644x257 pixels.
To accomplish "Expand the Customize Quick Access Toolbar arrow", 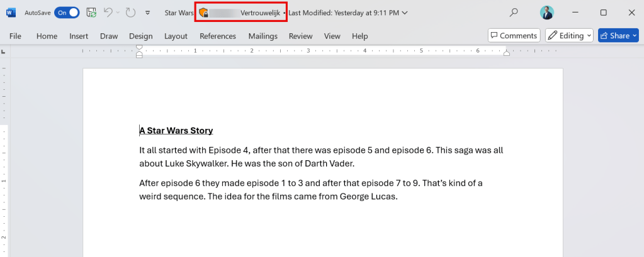I will pos(147,13).
